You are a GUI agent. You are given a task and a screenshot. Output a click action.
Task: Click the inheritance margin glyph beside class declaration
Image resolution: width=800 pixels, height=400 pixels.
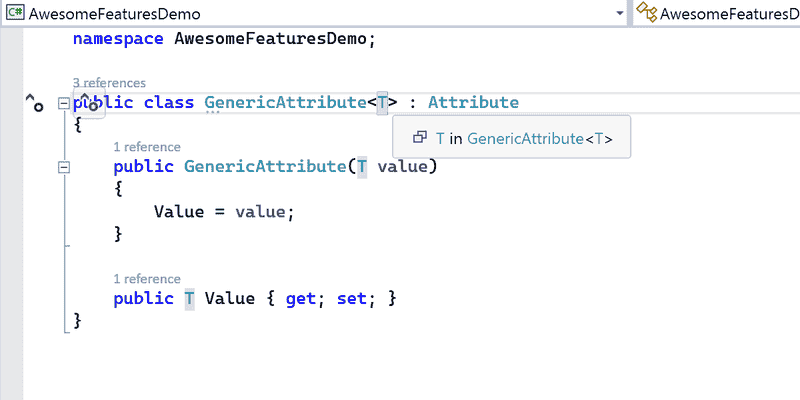click(35, 102)
